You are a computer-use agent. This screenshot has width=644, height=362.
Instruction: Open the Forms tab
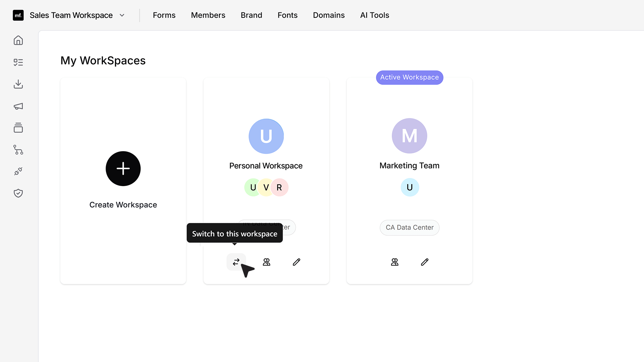pos(164,15)
